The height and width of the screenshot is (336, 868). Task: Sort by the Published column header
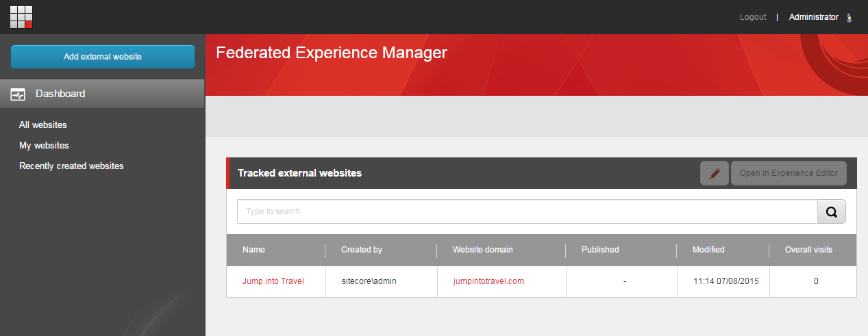pos(600,250)
